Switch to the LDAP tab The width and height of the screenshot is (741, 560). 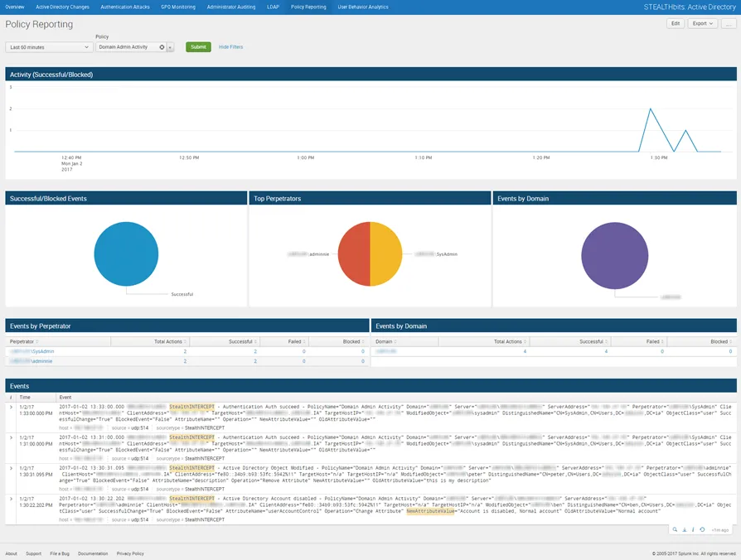coord(274,7)
